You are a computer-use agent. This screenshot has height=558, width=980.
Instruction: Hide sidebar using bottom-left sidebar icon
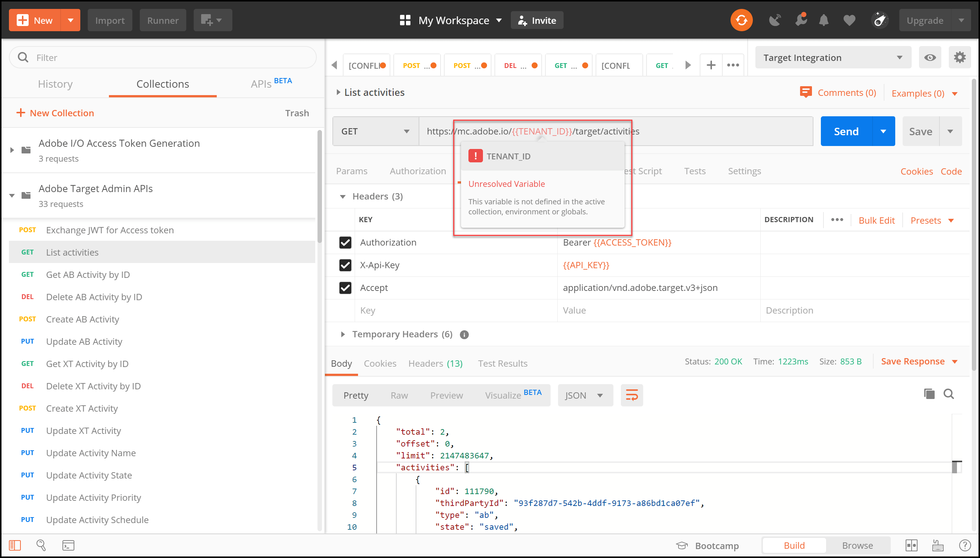tap(14, 545)
